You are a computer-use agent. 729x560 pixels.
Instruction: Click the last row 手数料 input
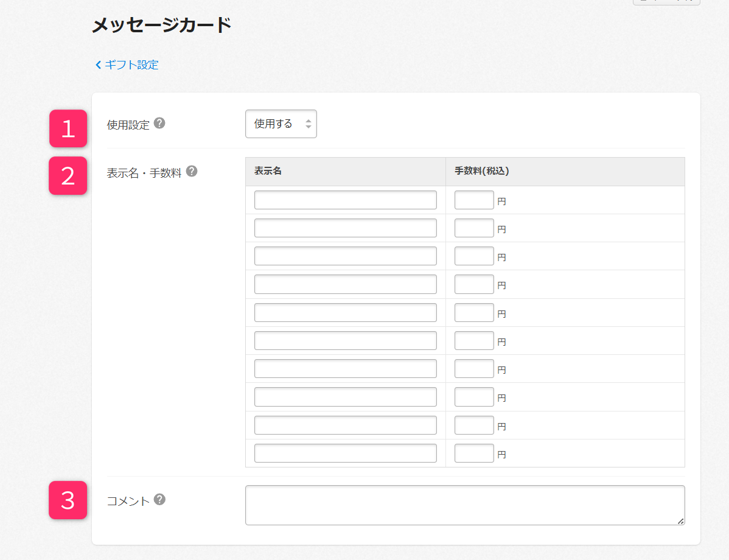(474, 453)
